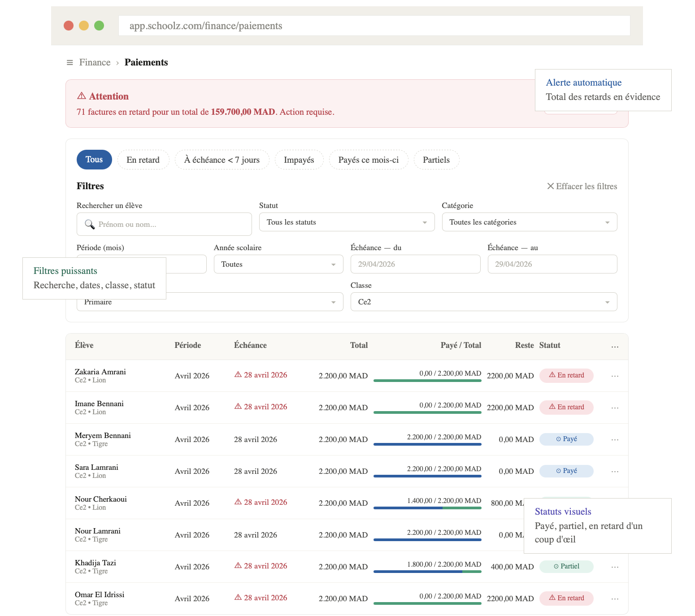Click En retard badge for Omar El Idrissi
Image resolution: width=695 pixels, height=616 pixels.
coord(566,598)
